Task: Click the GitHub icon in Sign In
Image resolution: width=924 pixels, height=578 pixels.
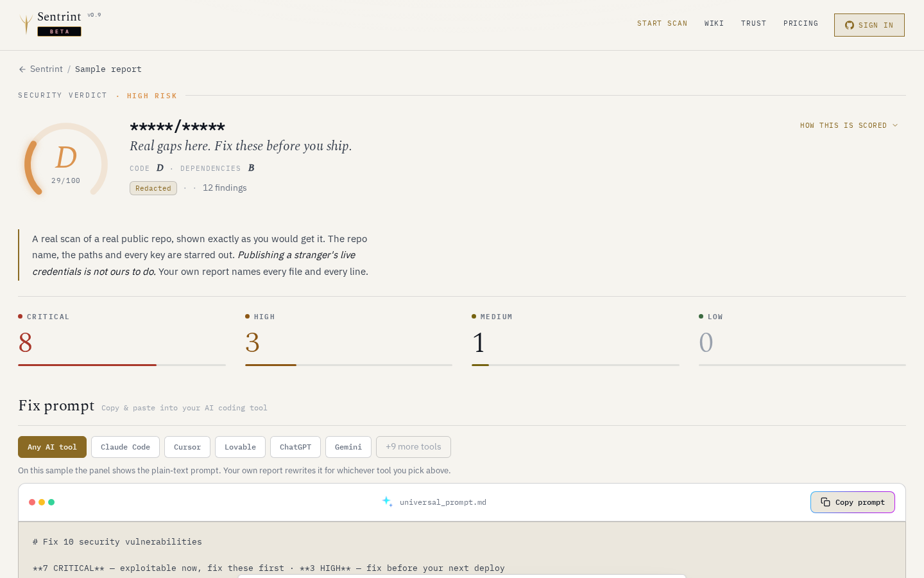Action: click(850, 25)
